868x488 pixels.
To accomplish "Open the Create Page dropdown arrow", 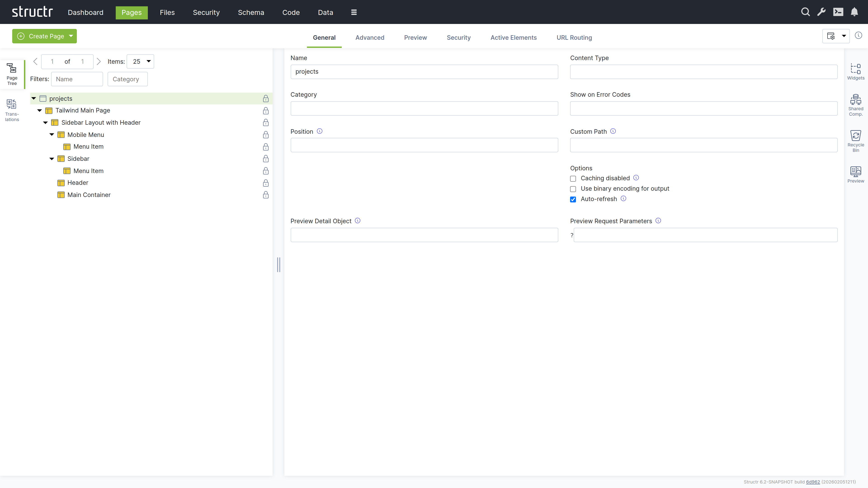I will 71,36.
